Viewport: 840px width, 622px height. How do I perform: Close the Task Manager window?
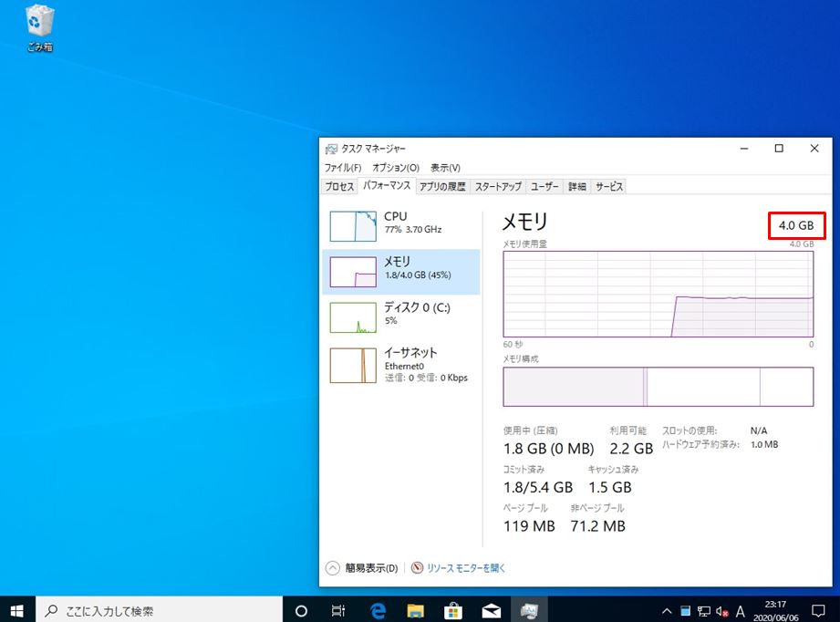[814, 149]
